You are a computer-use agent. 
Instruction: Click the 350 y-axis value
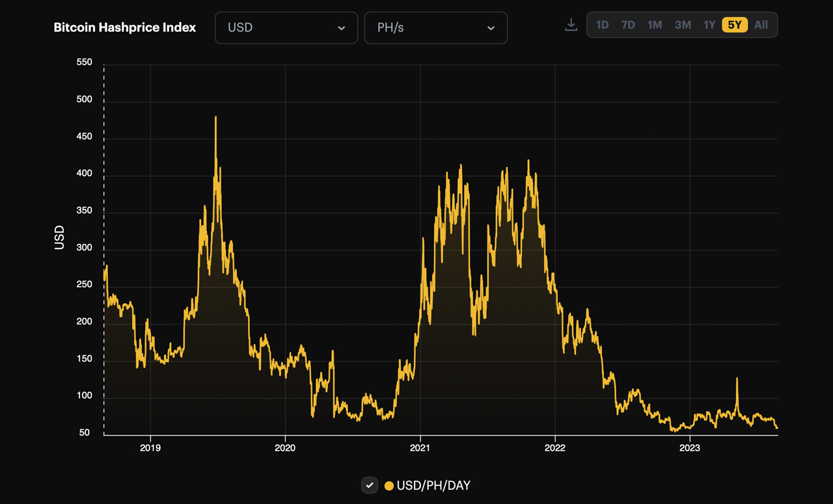point(85,211)
